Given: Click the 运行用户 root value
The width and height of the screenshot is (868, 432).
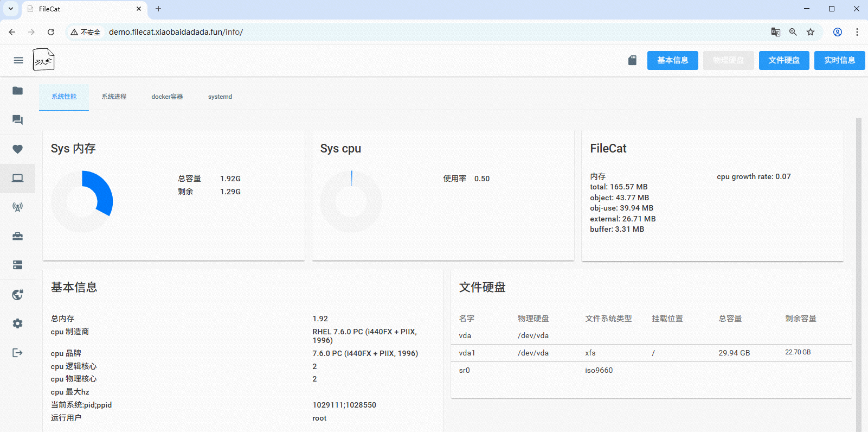Looking at the screenshot, I should coord(319,418).
